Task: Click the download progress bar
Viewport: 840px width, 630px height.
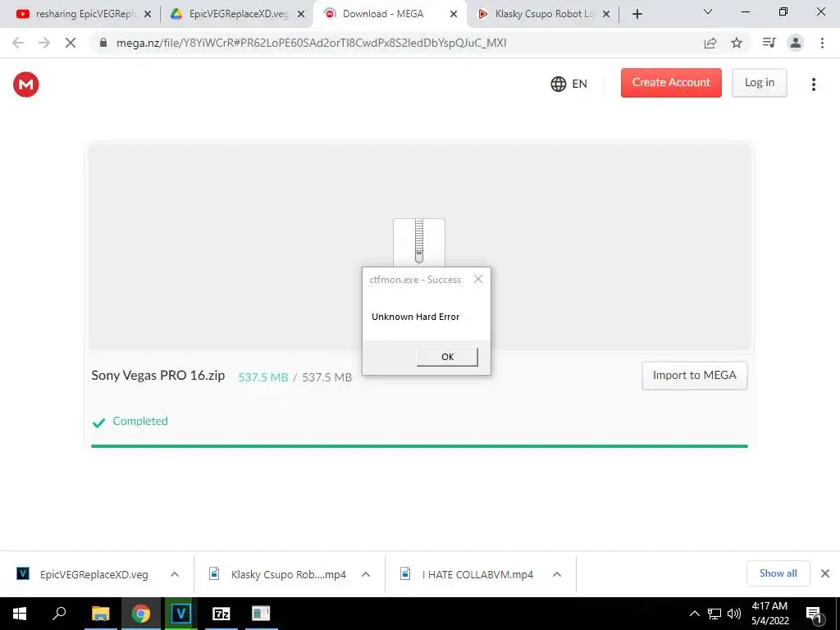Action: [x=419, y=445]
